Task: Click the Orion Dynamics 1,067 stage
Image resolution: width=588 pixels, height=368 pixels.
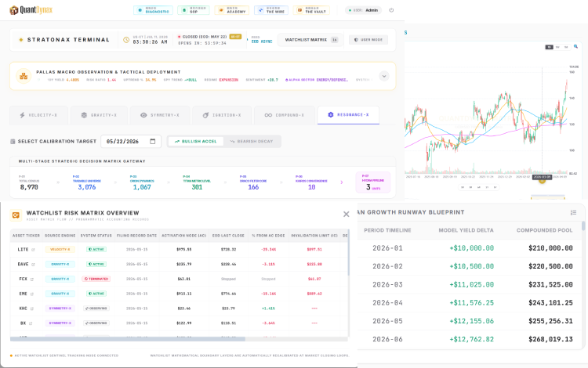Action: coord(142,183)
